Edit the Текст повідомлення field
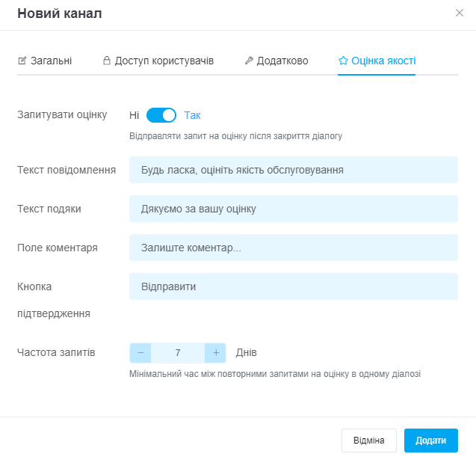476x457 pixels. [x=293, y=170]
